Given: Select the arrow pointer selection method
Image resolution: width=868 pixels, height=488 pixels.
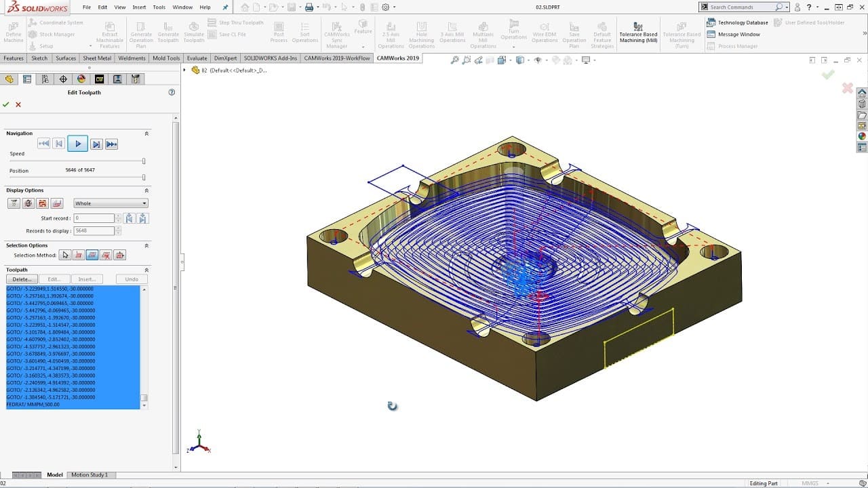Looking at the screenshot, I should 65,255.
